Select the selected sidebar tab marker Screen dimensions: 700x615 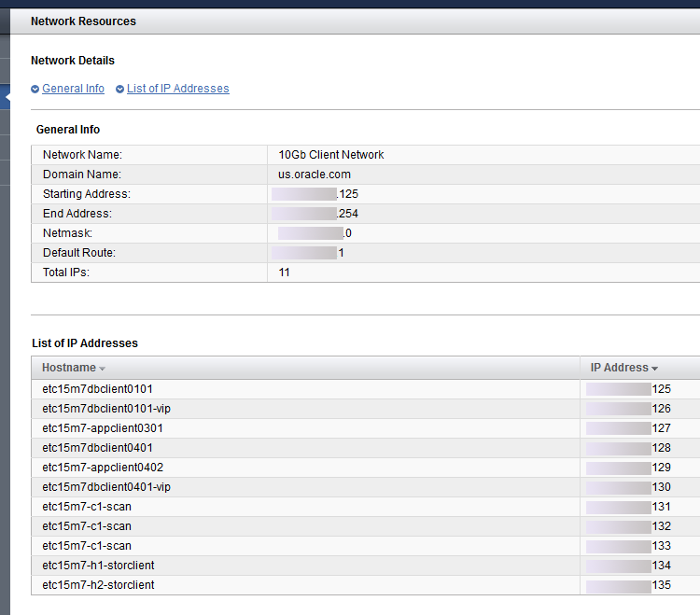pyautogui.click(x=6, y=97)
